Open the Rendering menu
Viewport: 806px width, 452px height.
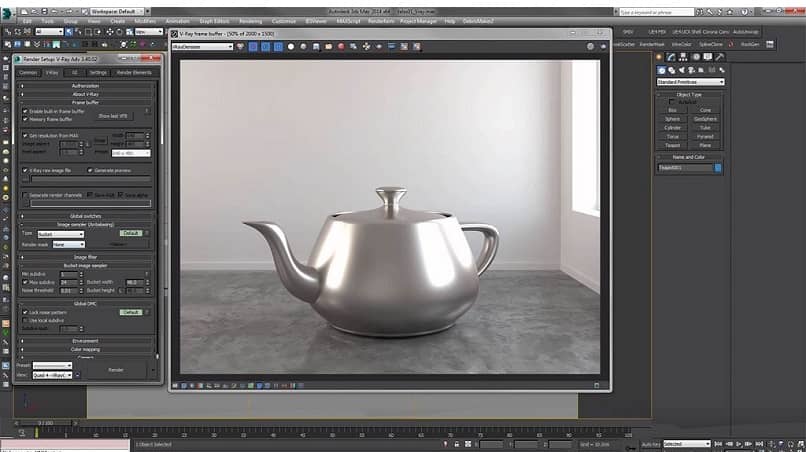pyautogui.click(x=250, y=21)
